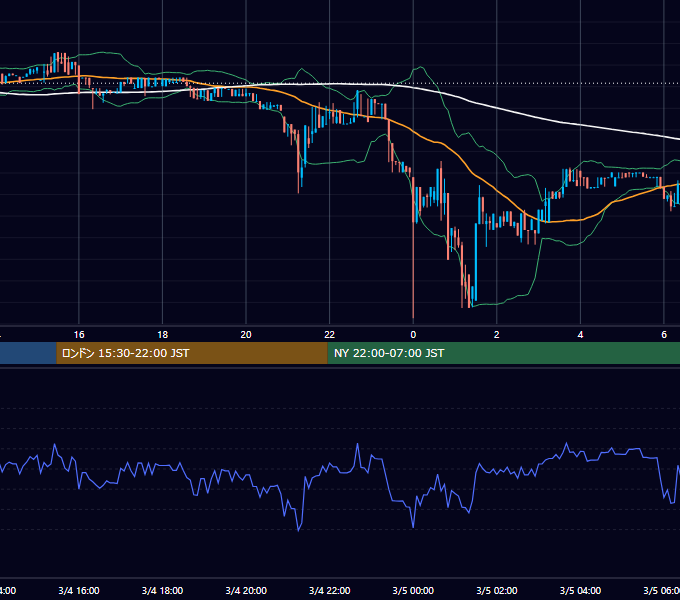This screenshot has height=600, width=680.
Task: Click the 3/5 02:00 indicator axis label
Action: click(497, 591)
